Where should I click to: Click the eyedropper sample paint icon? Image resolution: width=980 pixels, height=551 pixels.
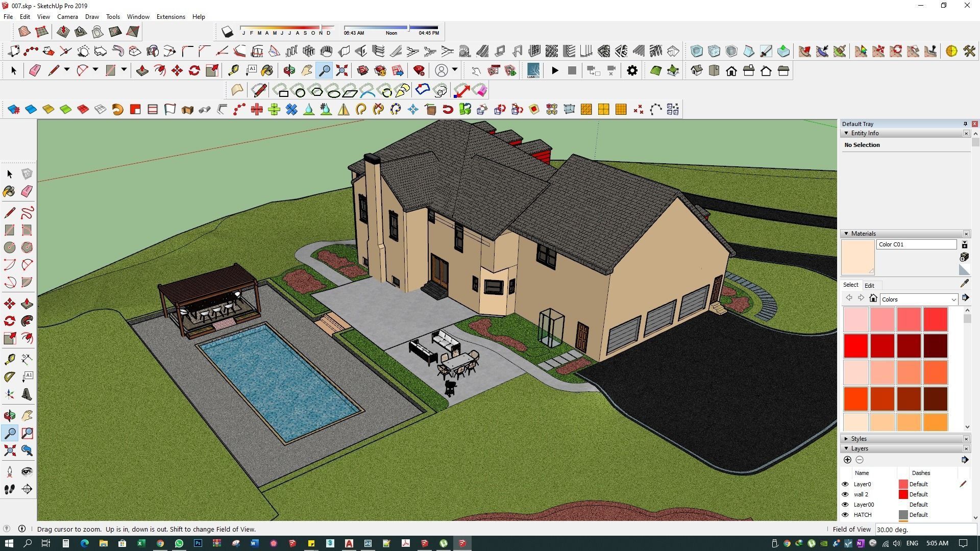click(x=964, y=284)
